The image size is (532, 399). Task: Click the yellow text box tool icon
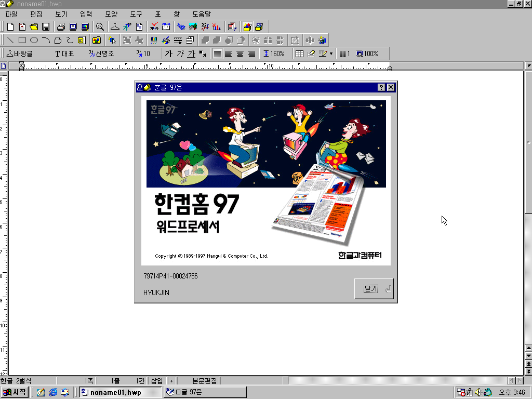[82, 41]
